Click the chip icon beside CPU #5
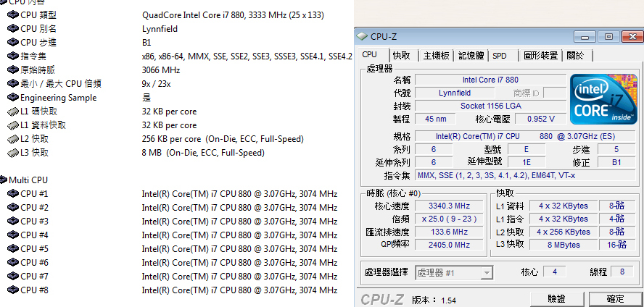 (13, 249)
